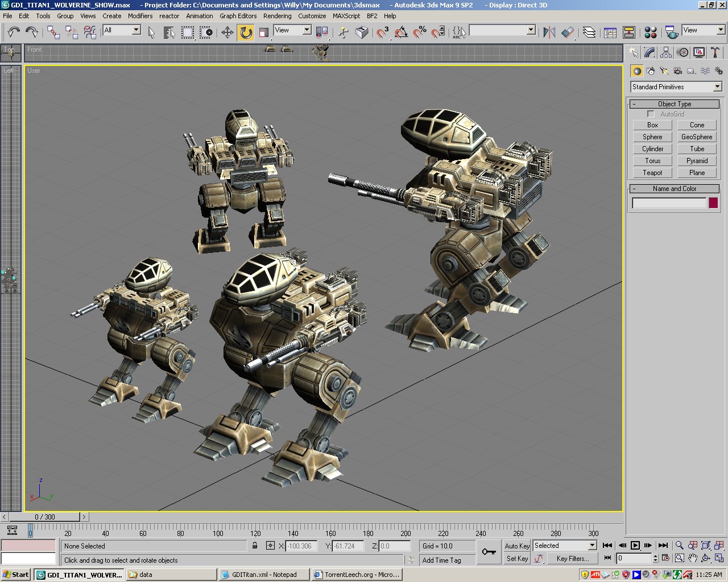Click the object color swatch
This screenshot has height=582, width=728.
click(x=713, y=203)
